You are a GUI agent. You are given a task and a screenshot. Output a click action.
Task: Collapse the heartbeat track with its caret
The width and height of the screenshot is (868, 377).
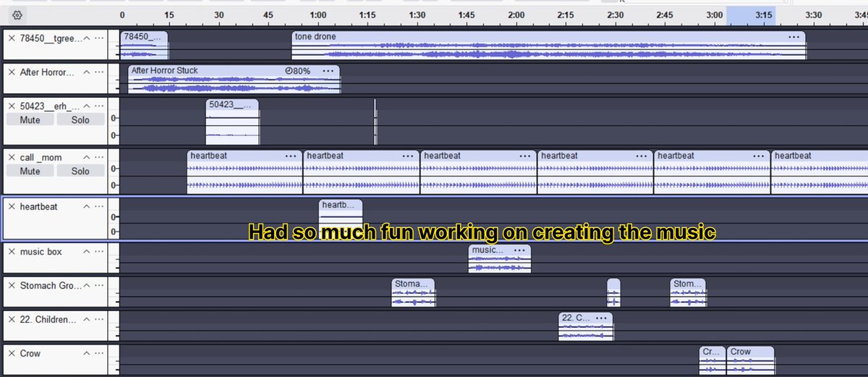[87, 207]
